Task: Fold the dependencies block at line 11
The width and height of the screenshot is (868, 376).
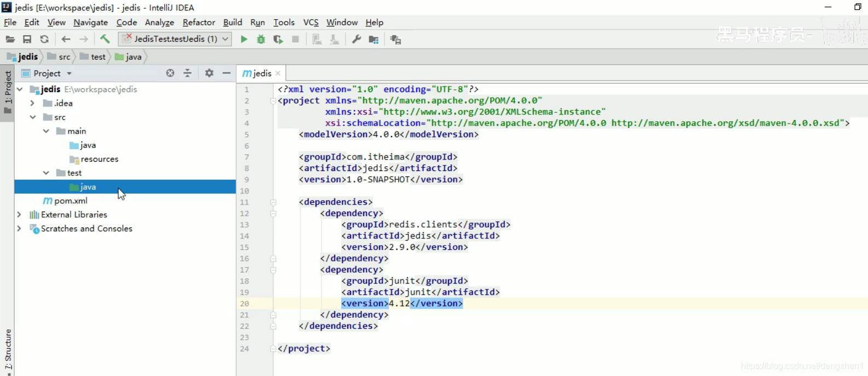Action: click(273, 202)
